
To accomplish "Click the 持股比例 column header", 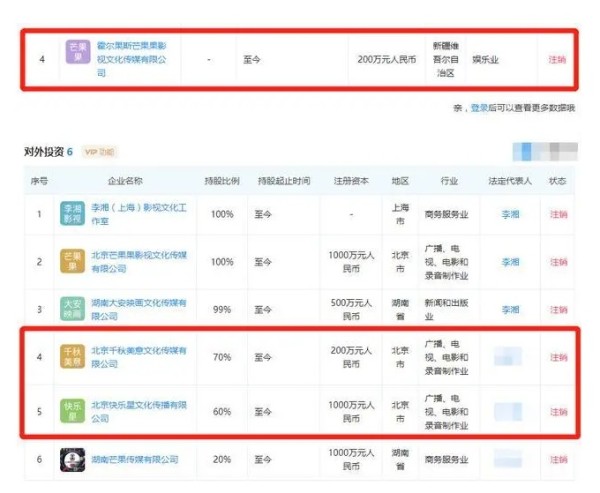I will [x=222, y=181].
